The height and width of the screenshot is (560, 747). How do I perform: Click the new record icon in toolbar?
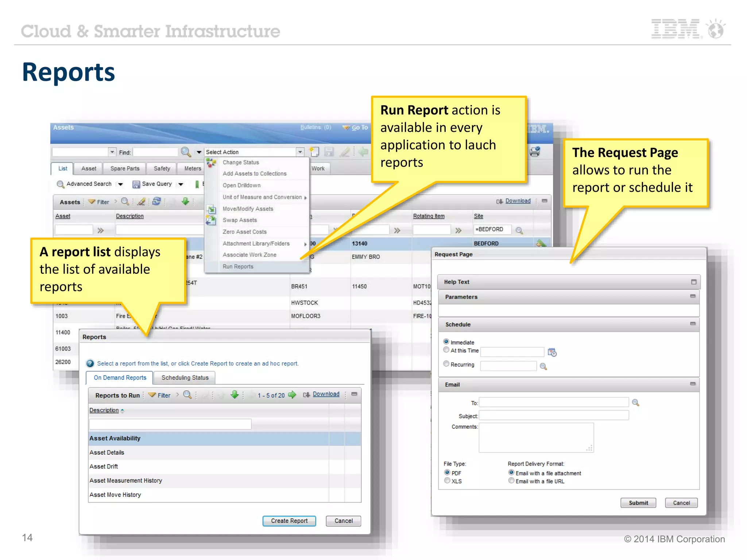[314, 152]
